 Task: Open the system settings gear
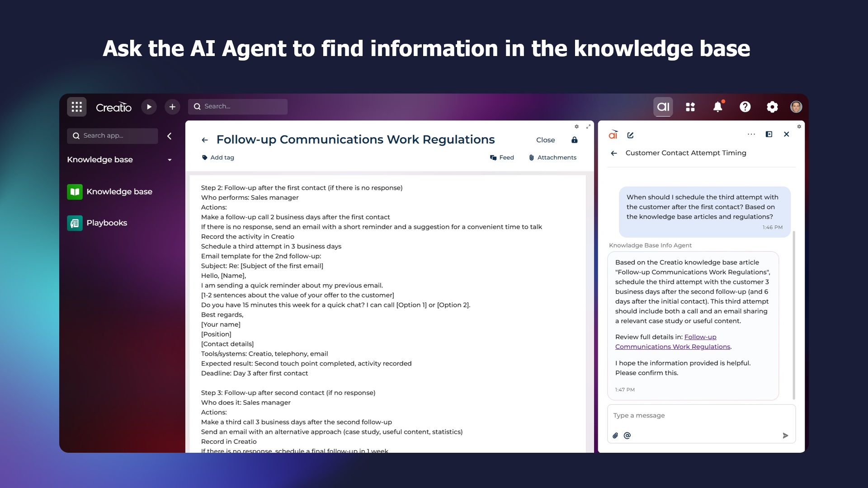click(x=772, y=107)
